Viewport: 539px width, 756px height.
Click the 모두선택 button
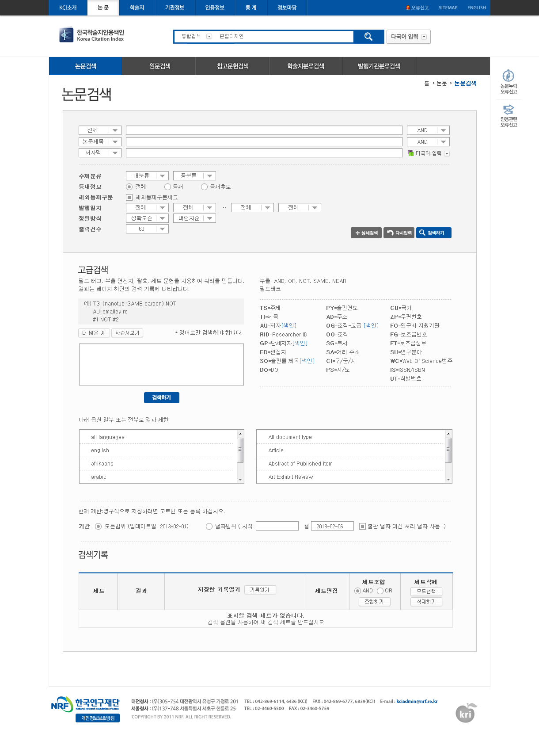pyautogui.click(x=426, y=592)
